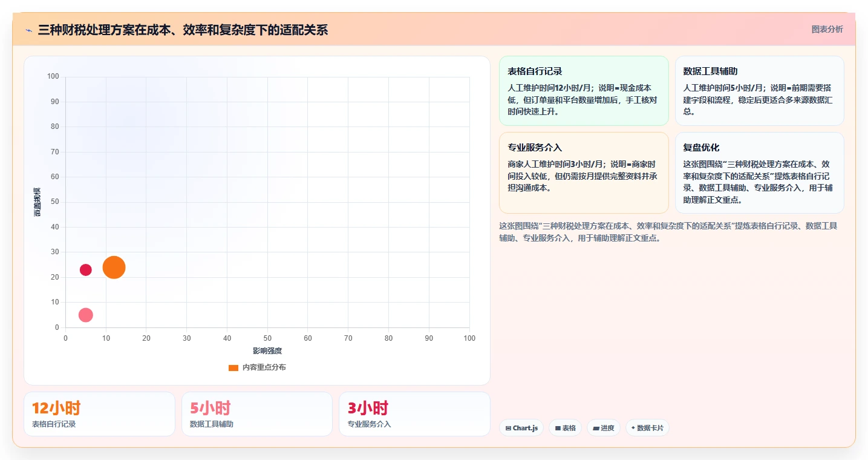Click the pink bubble near bottom of chart

[x=86, y=315]
